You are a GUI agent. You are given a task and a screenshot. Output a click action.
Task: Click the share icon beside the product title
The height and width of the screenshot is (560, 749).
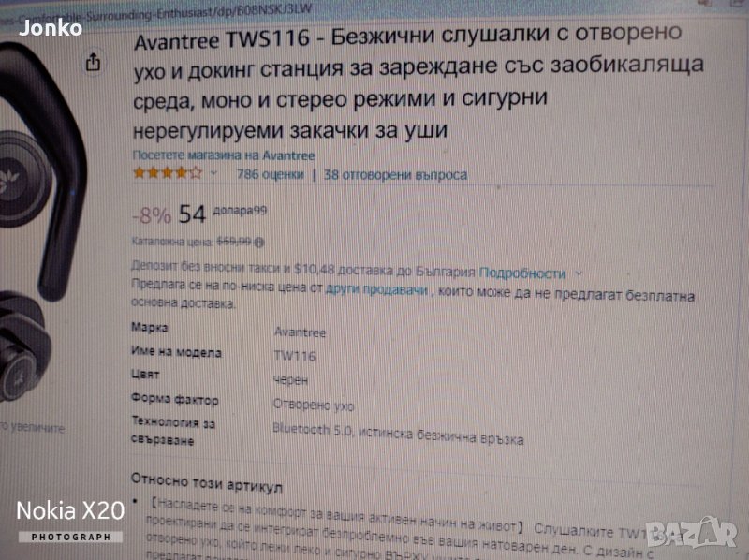[x=93, y=62]
